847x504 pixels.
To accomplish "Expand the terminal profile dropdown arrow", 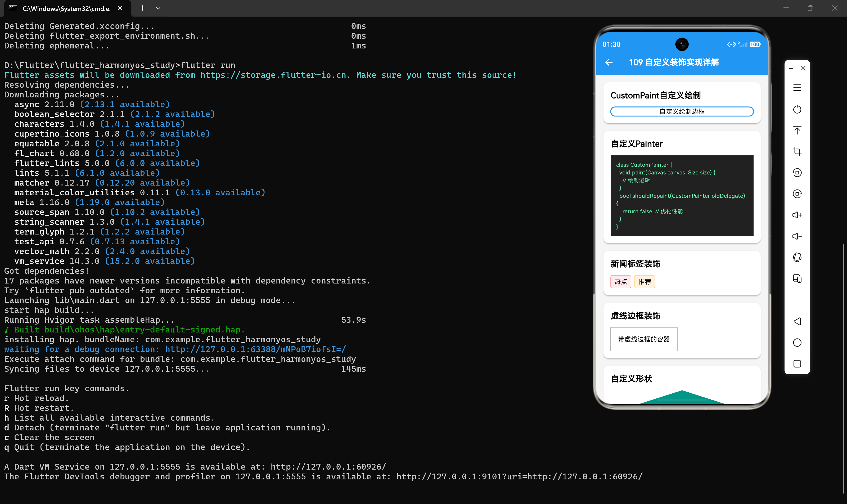I will coord(158,8).
